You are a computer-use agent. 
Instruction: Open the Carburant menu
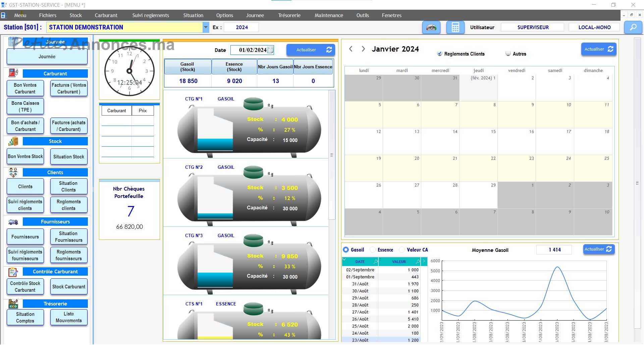point(106,15)
